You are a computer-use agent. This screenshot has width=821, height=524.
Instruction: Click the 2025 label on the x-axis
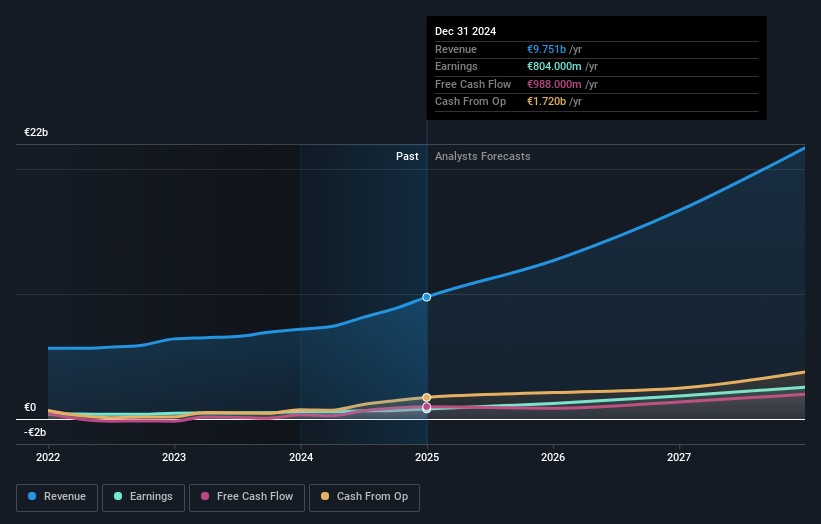click(427, 458)
